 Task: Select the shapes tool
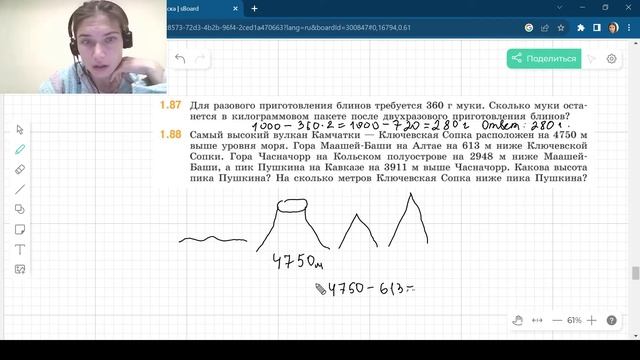click(x=20, y=209)
